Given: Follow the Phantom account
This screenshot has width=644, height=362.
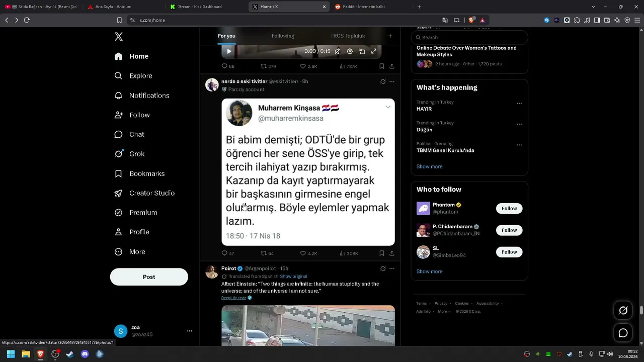Looking at the screenshot, I should pyautogui.click(x=509, y=208).
